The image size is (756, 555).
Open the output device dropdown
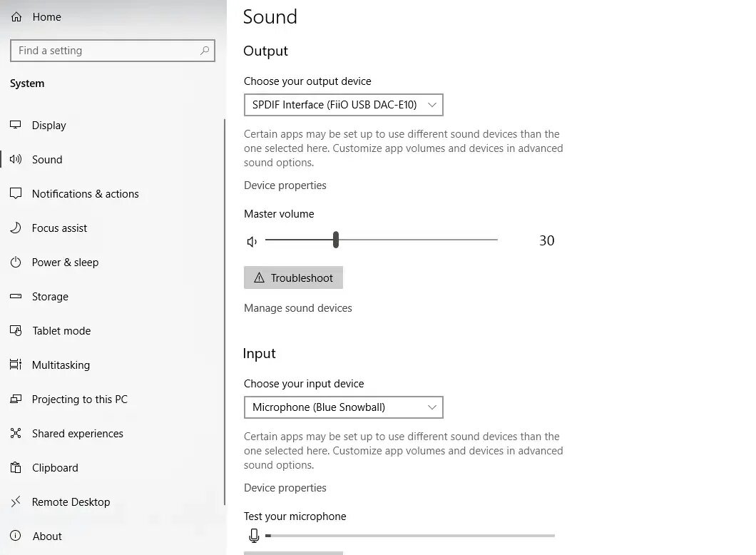coord(343,105)
